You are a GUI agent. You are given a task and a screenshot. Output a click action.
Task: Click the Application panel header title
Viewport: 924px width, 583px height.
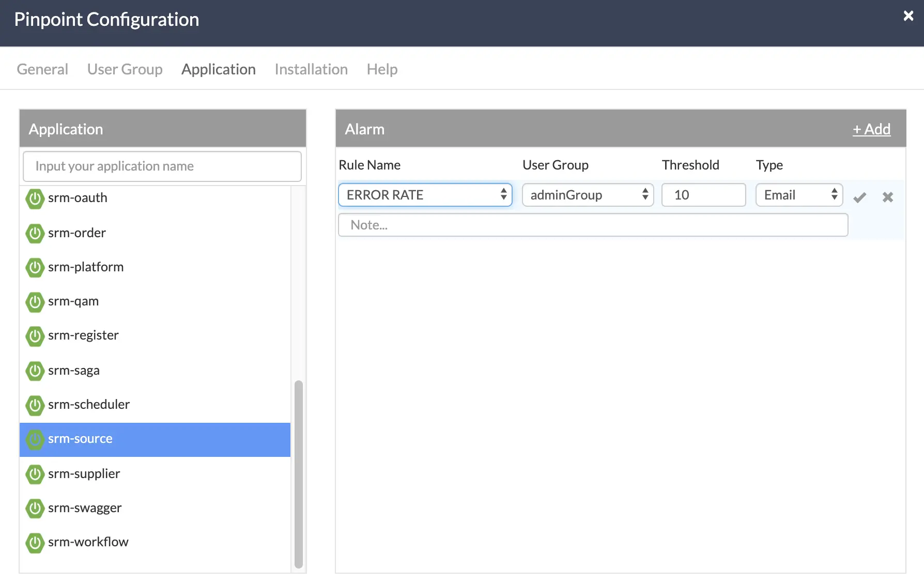click(x=66, y=129)
